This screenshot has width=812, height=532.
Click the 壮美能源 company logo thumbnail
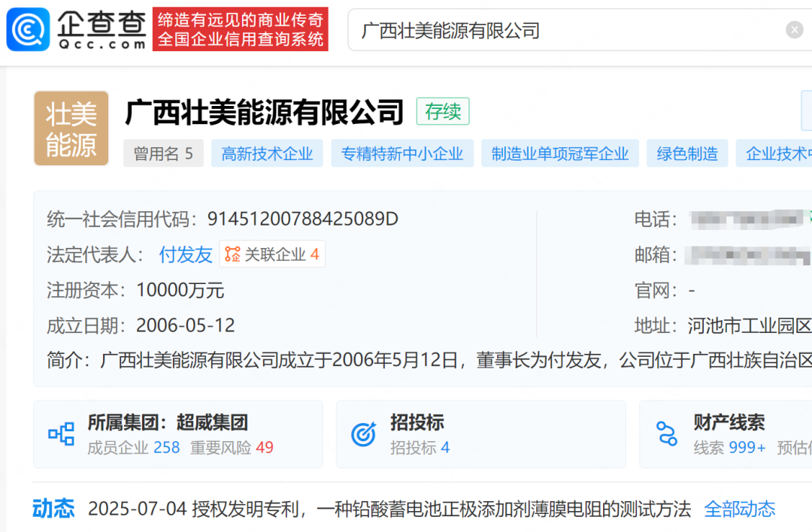click(71, 128)
